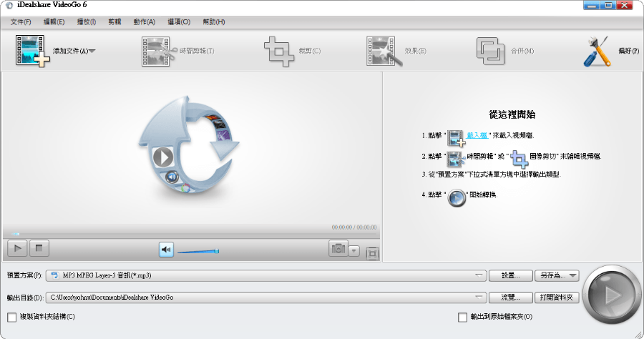This screenshot has height=339, width=644.
Task: Click the Merge (合併) toolbar icon
Action: tap(490, 51)
